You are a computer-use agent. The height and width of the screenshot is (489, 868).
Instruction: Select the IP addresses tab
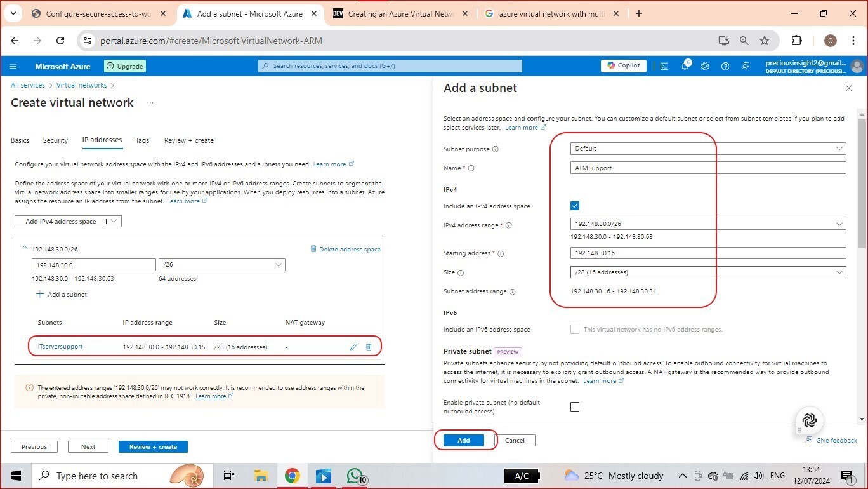point(102,140)
